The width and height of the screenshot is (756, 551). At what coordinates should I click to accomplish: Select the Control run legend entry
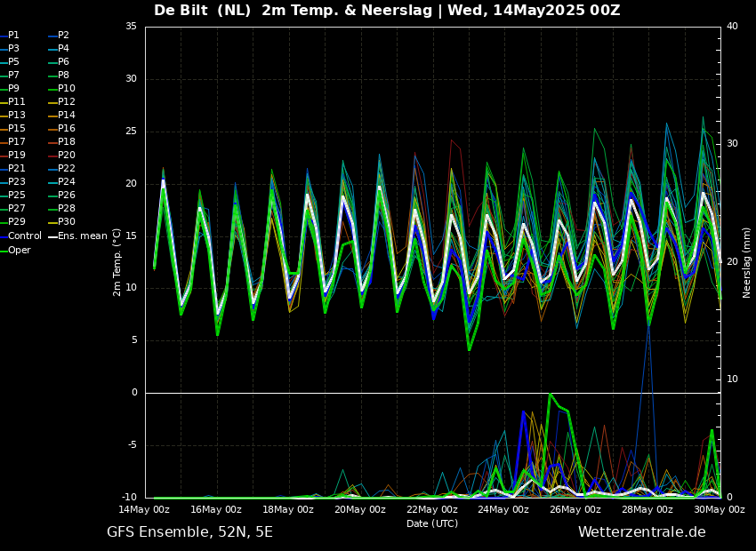(24, 236)
